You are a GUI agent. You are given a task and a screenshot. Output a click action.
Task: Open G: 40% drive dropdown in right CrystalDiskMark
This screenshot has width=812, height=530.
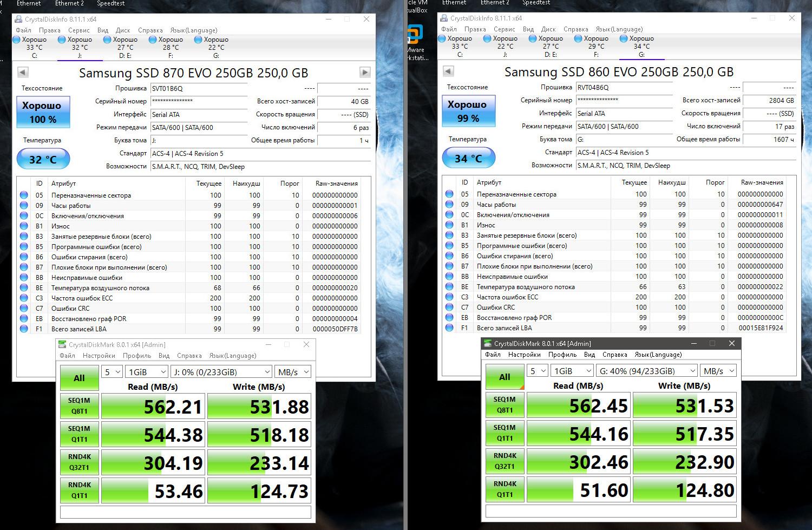(646, 371)
